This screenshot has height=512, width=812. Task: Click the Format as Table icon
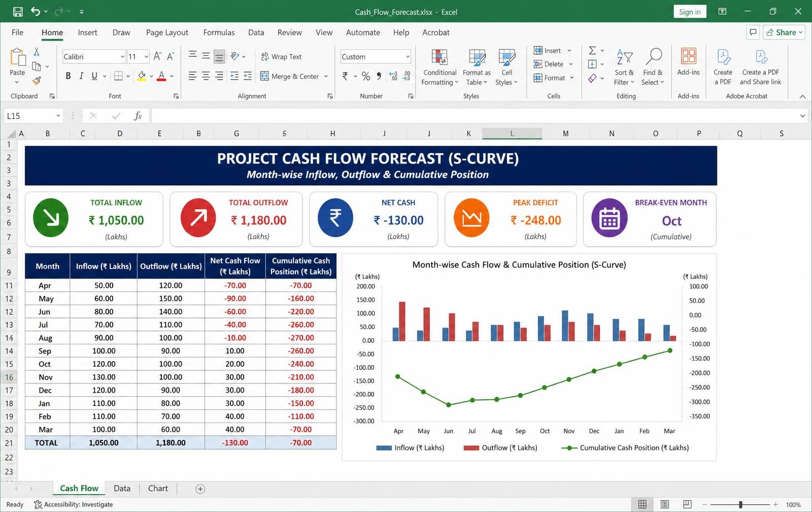(x=477, y=57)
